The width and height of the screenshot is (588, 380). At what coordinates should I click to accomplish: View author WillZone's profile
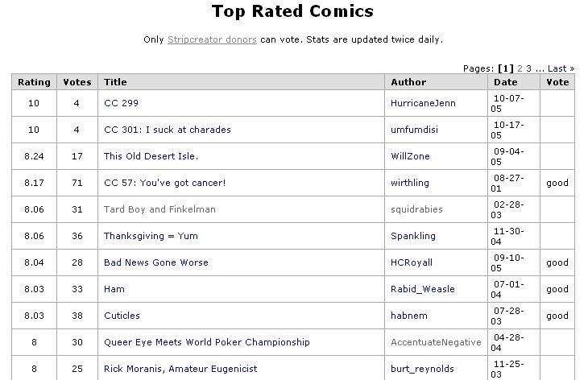coord(412,156)
